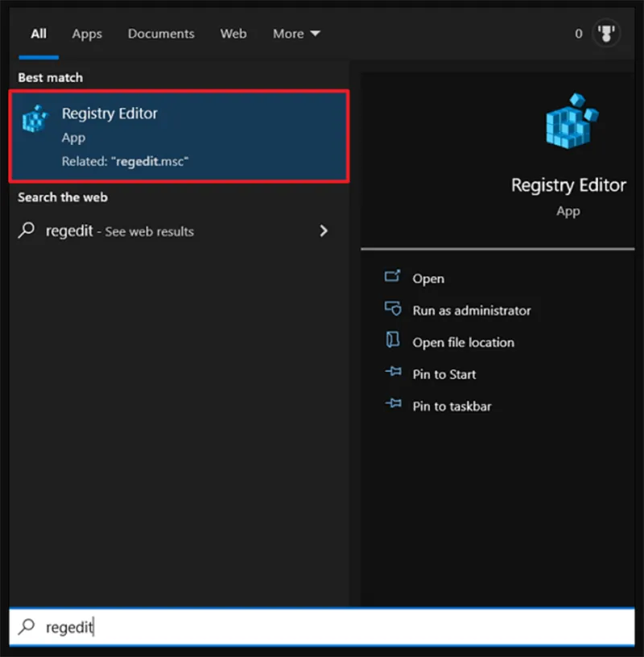This screenshot has width=644, height=657.
Task: Choose Run as administrator
Action: pos(472,311)
